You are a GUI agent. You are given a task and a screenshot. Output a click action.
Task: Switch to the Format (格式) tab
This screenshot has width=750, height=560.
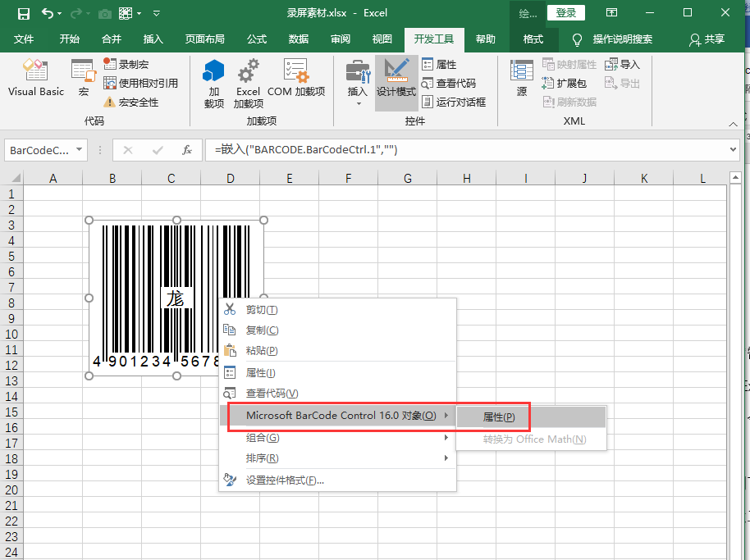coord(533,39)
